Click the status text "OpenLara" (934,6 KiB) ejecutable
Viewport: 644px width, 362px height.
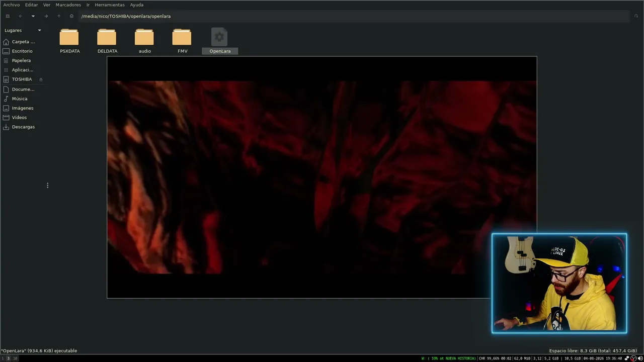(x=39, y=351)
